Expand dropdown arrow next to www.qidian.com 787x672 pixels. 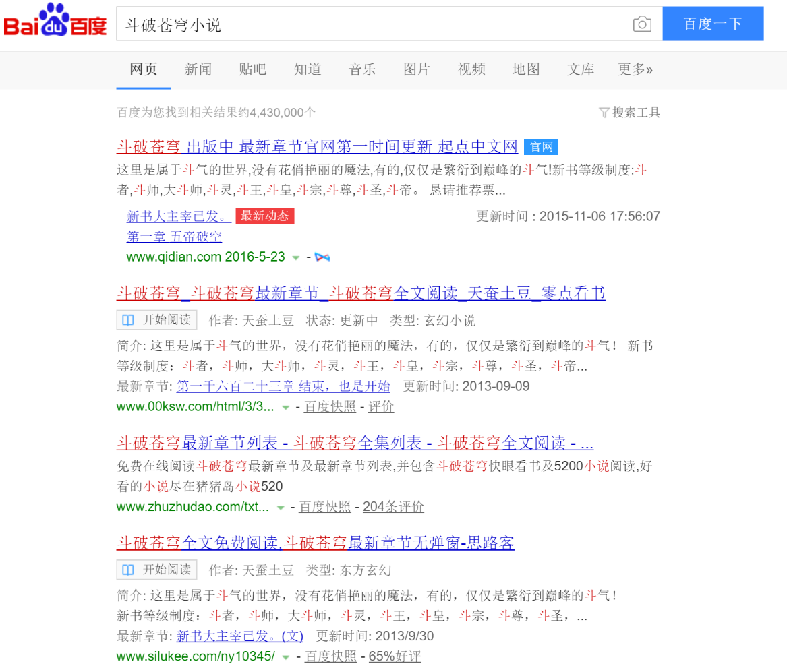click(x=295, y=257)
